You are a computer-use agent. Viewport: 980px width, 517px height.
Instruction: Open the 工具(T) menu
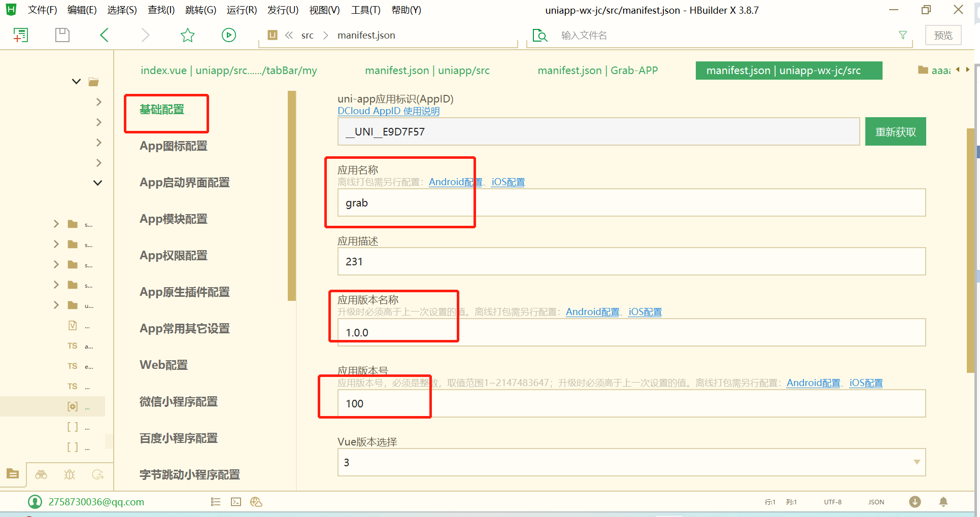tap(365, 10)
